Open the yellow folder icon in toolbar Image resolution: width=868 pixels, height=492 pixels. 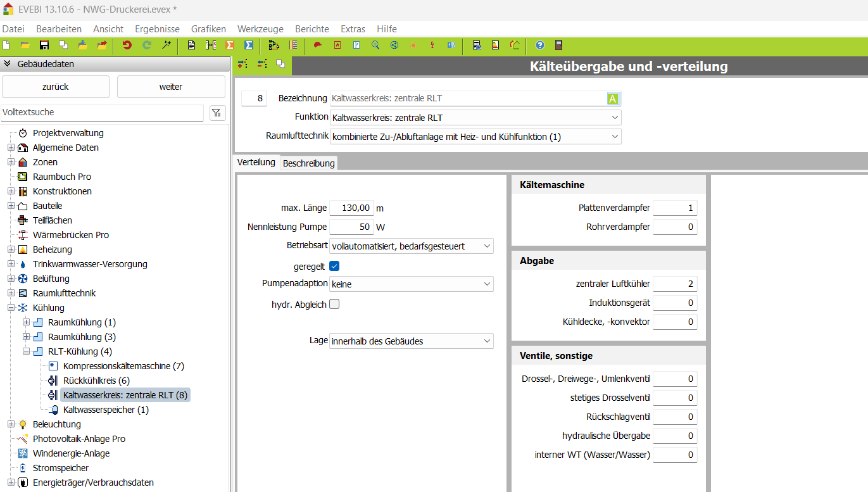(25, 45)
